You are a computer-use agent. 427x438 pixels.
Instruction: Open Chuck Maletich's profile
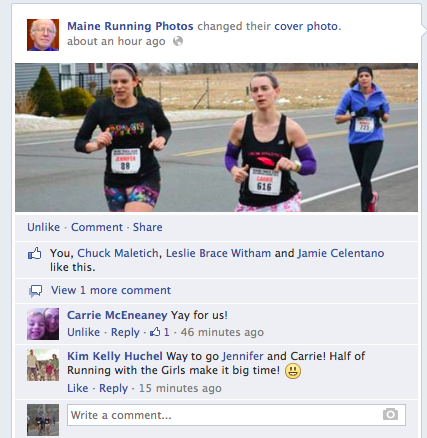118,253
